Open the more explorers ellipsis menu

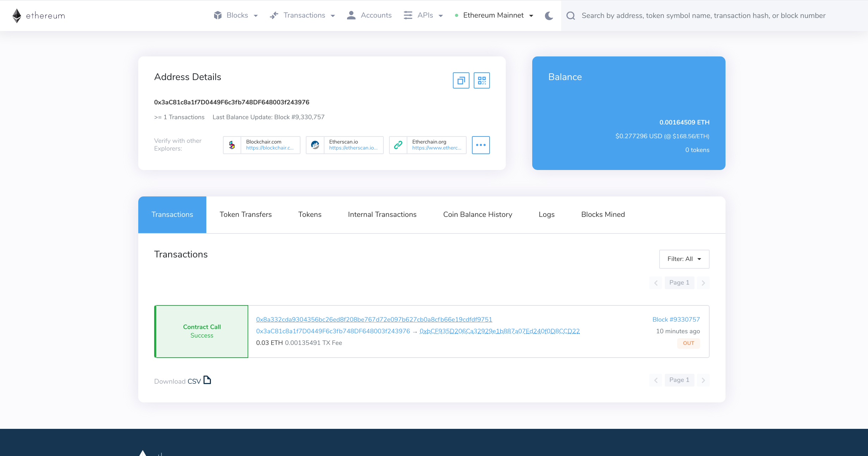click(x=481, y=145)
